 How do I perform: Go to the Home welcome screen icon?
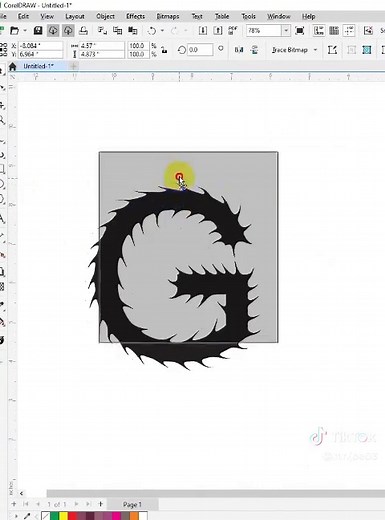pyautogui.click(x=13, y=66)
